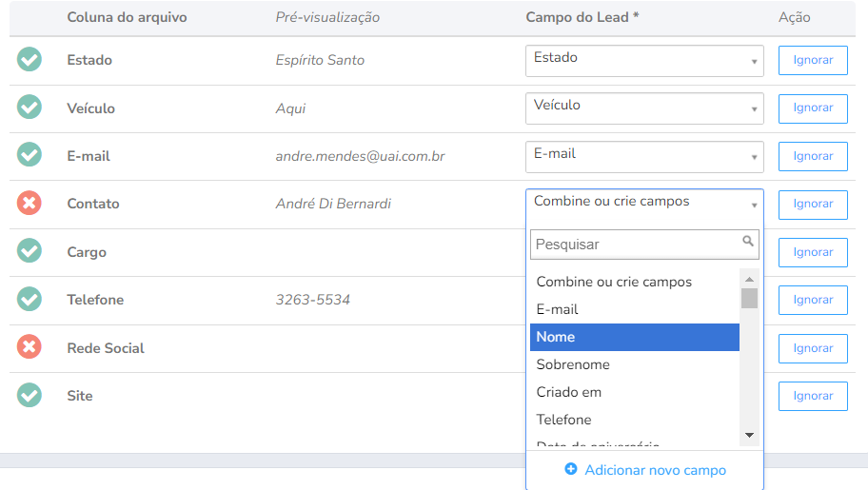Click the green check icon beside Telefone
This screenshot has height=490, width=868.
click(30, 299)
